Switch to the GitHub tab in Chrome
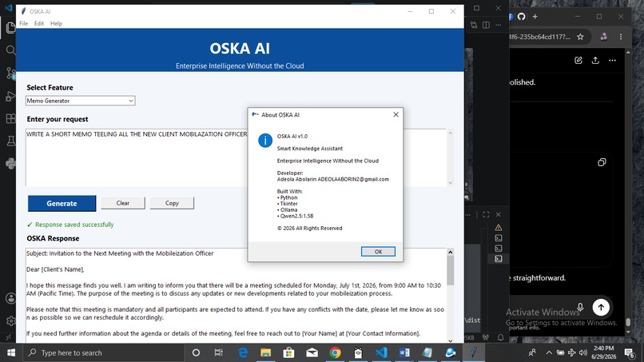 pyautogui.click(x=521, y=17)
